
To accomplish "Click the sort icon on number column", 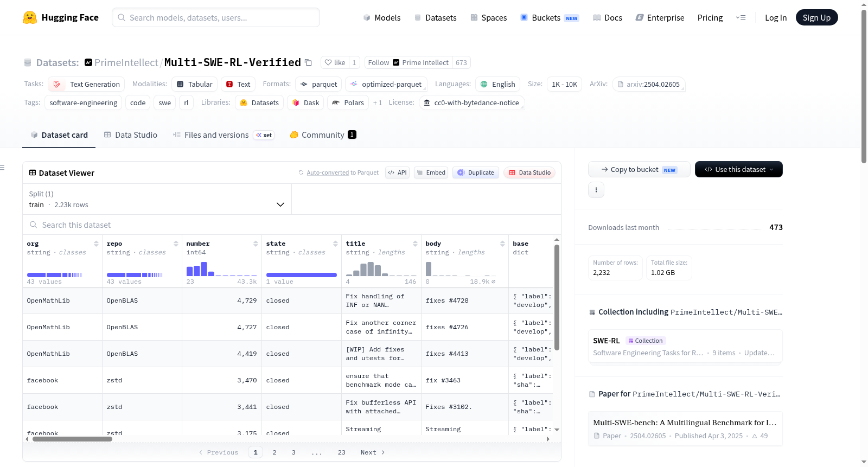I will tap(256, 244).
